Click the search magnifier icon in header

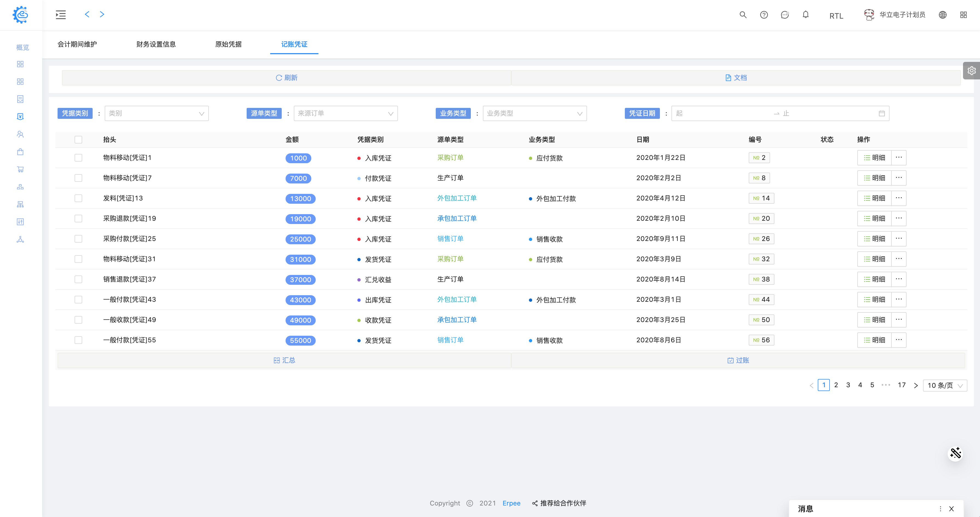[743, 15]
